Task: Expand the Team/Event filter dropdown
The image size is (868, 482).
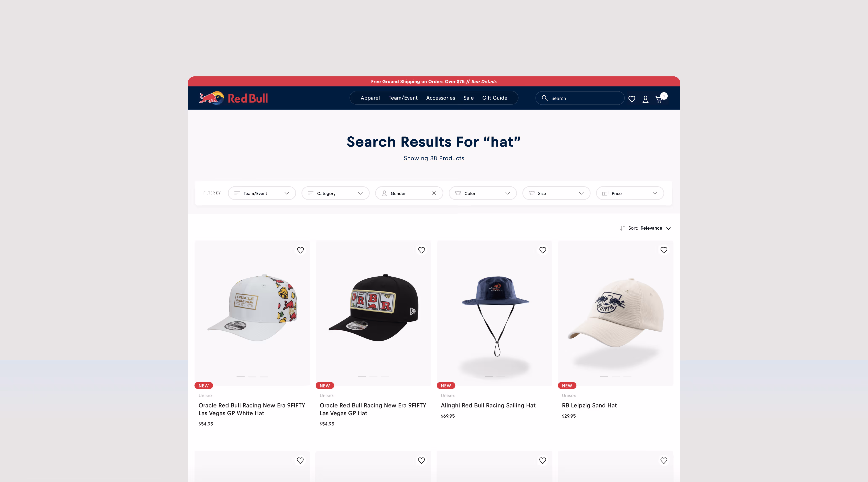Action: (x=262, y=193)
